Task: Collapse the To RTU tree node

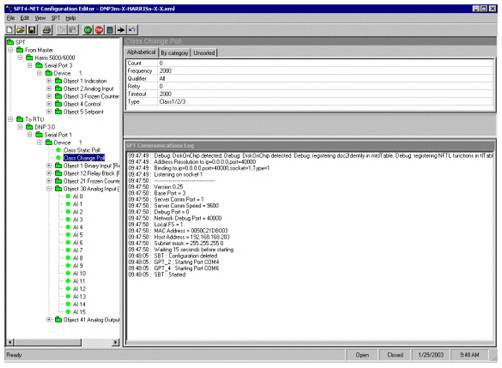Action: coord(10,119)
